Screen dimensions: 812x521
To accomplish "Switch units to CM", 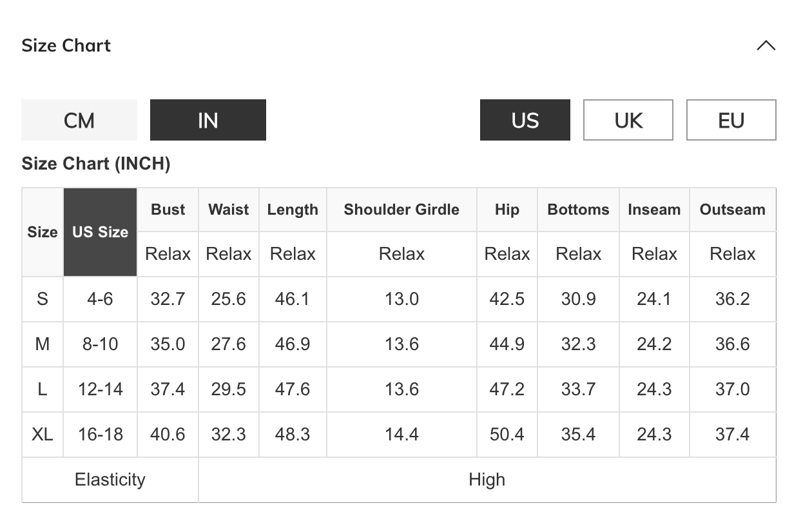I will (x=79, y=120).
